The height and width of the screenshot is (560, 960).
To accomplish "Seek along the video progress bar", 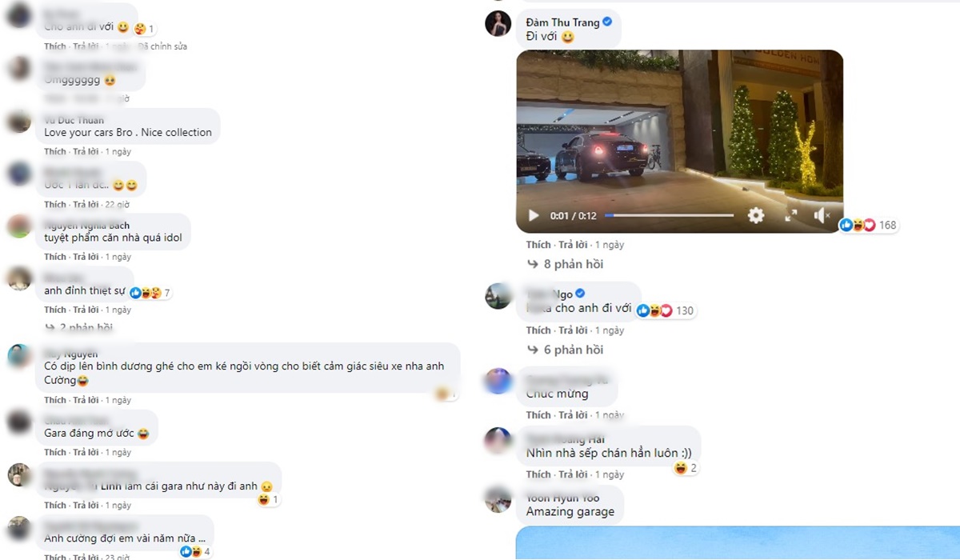I will pos(669,215).
